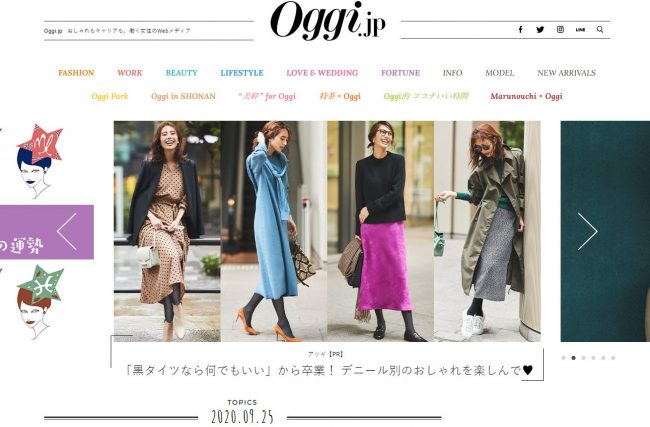The height and width of the screenshot is (427, 650).
Task: Select the third carousel pagination dot
Action: pyautogui.click(x=583, y=358)
